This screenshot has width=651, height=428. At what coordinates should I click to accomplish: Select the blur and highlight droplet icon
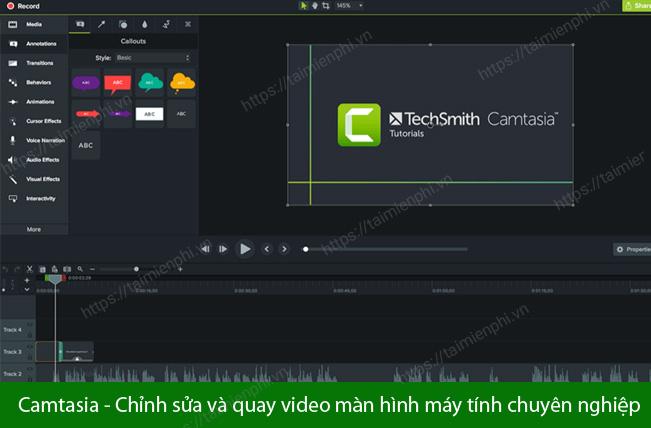click(144, 24)
